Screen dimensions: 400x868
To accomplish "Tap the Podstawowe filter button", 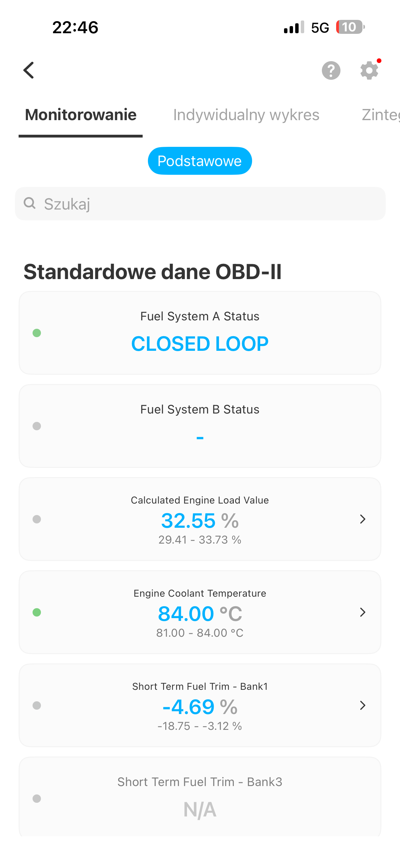I will (200, 161).
